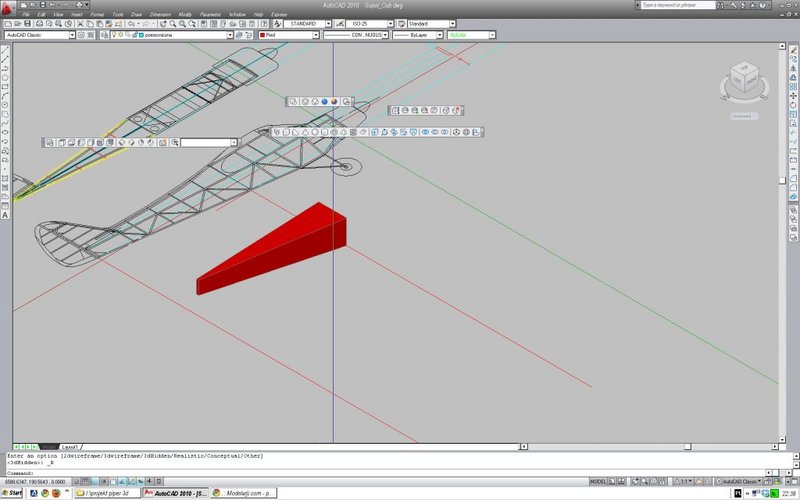Click the ViewCube in the drawing area
Image resolution: width=800 pixels, height=500 pixels.
point(744,79)
